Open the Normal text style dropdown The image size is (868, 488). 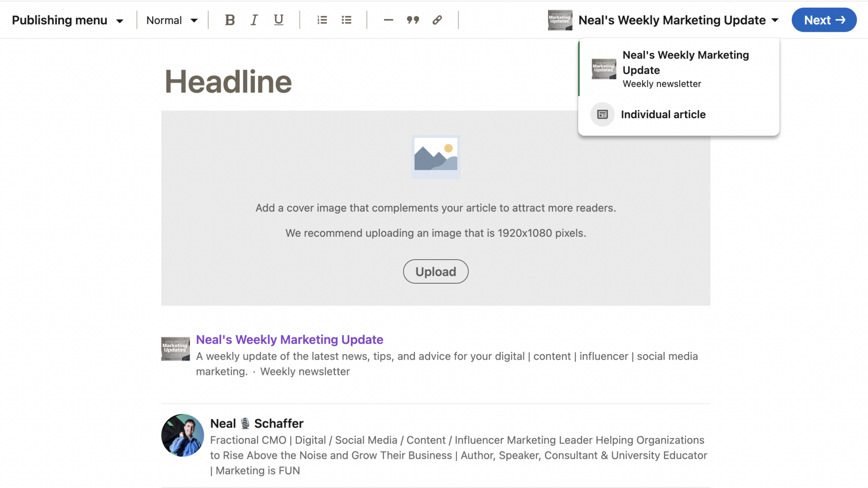172,20
